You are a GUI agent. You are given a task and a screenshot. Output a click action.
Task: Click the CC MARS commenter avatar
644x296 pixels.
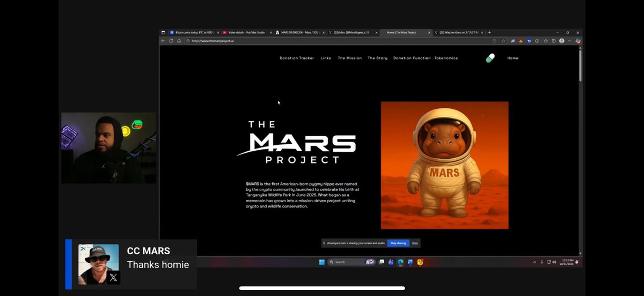coord(99,264)
